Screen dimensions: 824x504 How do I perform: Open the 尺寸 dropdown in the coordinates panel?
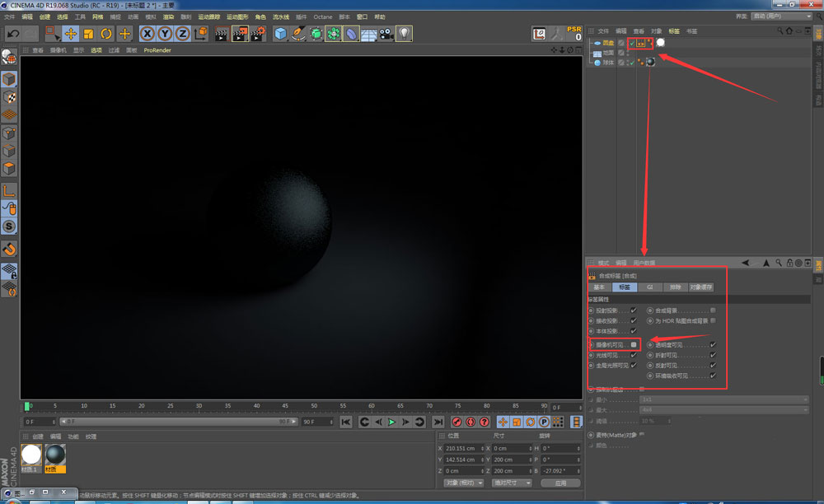point(513,483)
